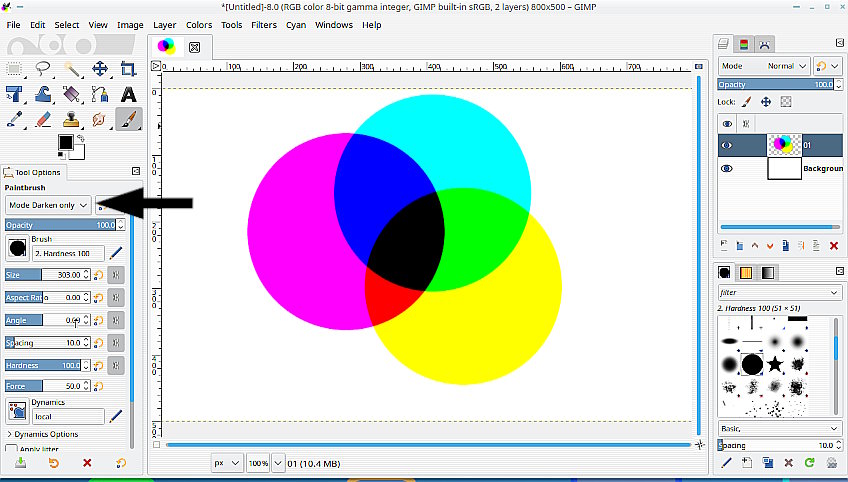
Task: Open the Basic brush tag dropdown
Action: pyautogui.click(x=779, y=428)
